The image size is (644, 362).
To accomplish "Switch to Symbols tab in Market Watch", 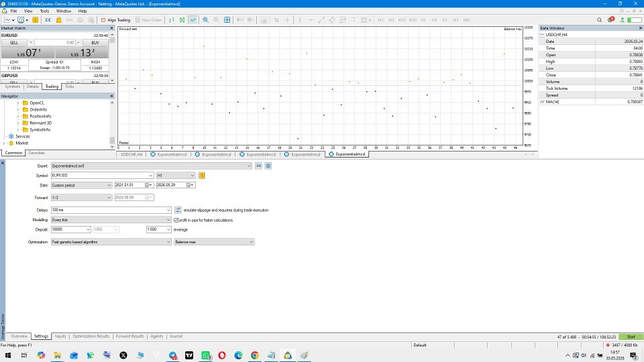I will click(12, 86).
